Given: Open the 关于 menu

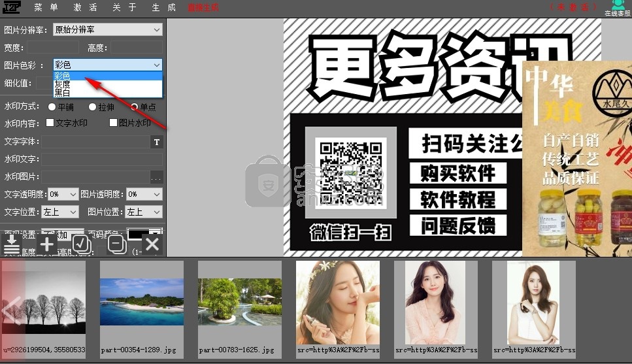Looking at the screenshot, I should pyautogui.click(x=125, y=7).
